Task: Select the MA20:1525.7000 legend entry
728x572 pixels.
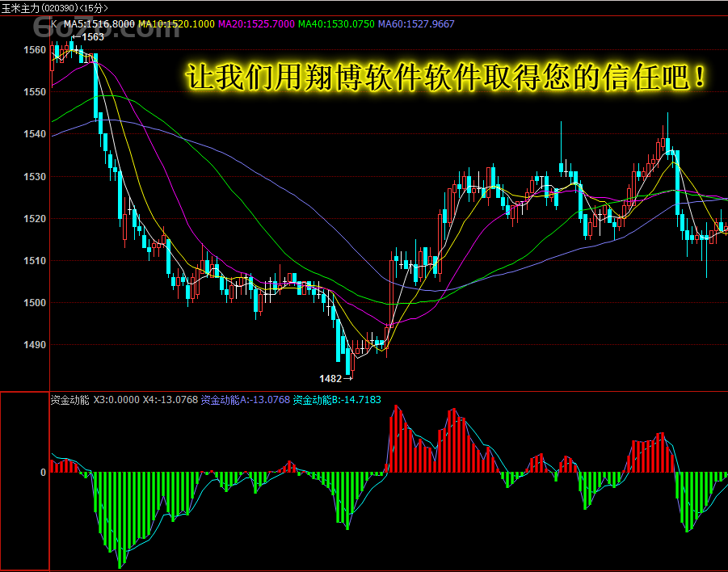Action: (x=256, y=23)
